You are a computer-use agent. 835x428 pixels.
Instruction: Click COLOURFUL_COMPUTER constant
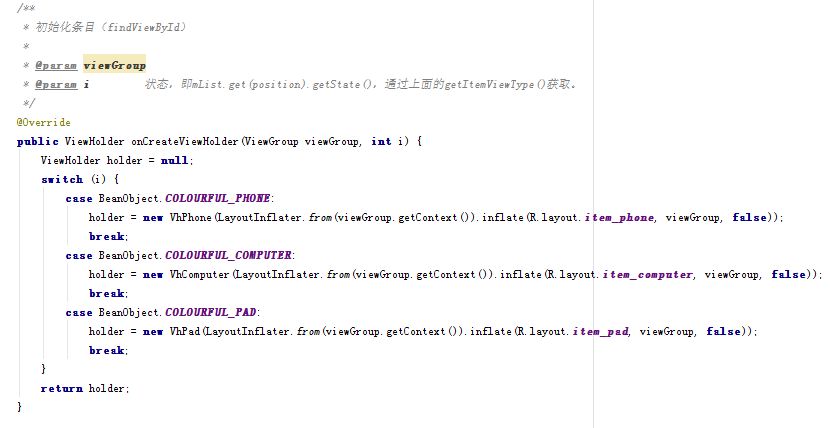click(x=228, y=256)
